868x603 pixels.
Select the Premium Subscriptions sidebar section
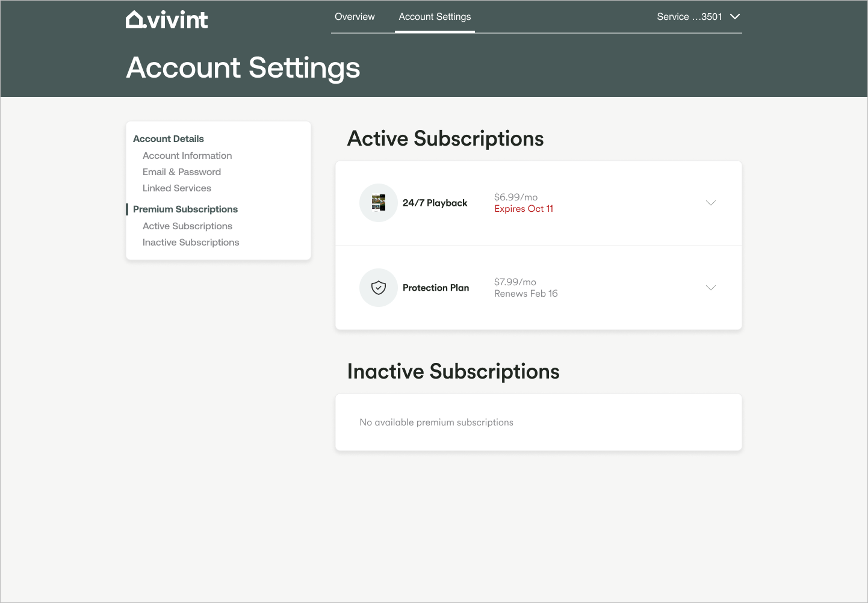pyautogui.click(x=185, y=209)
